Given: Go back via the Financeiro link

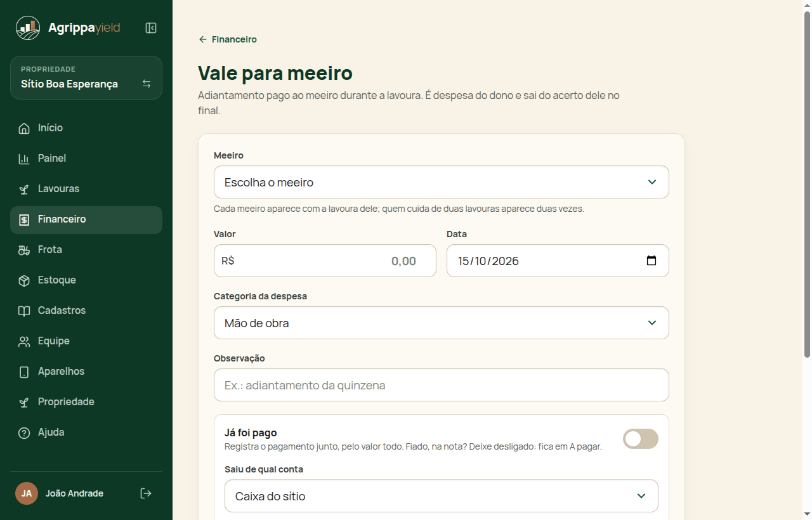Looking at the screenshot, I should click(228, 39).
